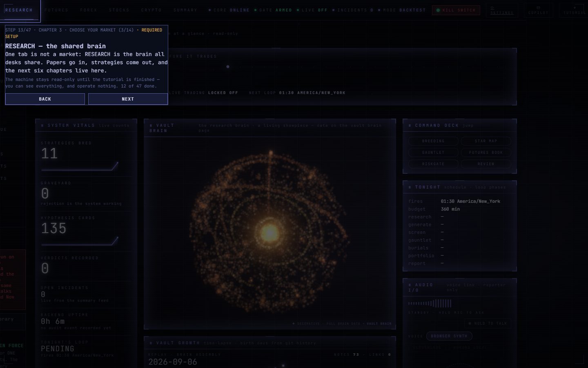
Task: Open REVIEW from Command Deck
Action: [486, 164]
